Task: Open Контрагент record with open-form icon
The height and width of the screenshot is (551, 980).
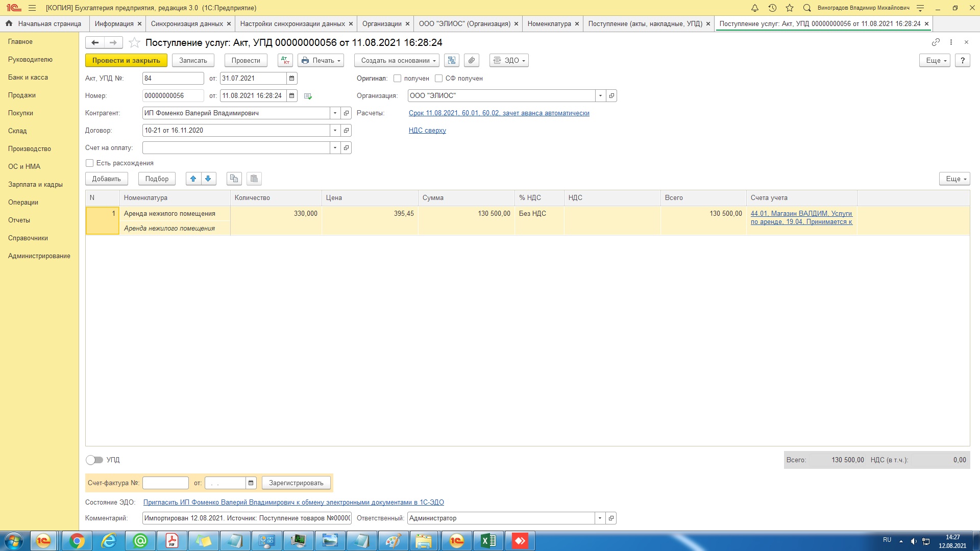Action: coord(347,113)
